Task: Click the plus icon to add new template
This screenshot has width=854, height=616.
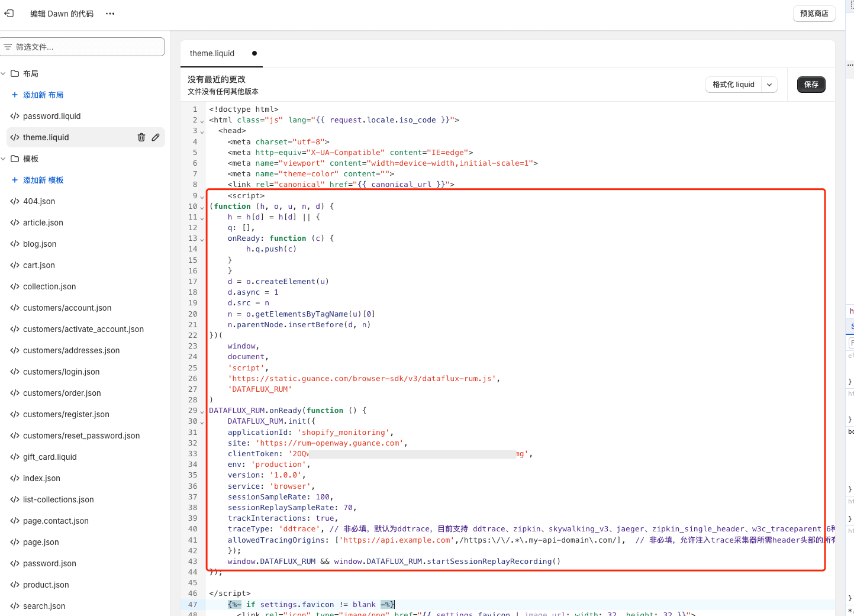Action: coord(15,180)
